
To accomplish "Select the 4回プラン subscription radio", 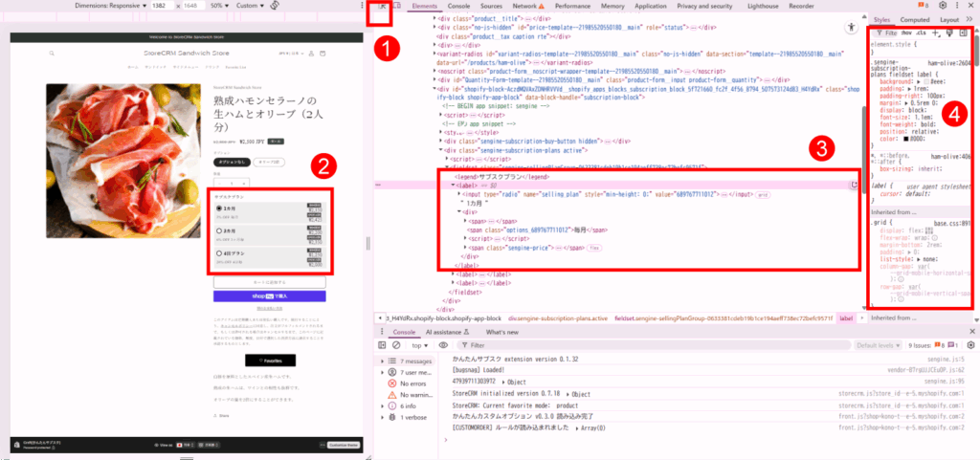I will pyautogui.click(x=219, y=254).
